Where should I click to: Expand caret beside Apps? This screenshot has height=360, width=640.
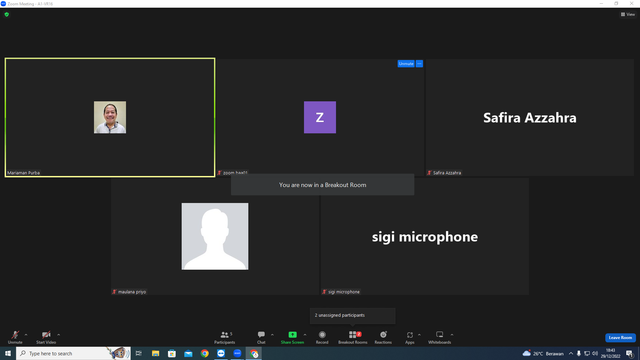pyautogui.click(x=419, y=335)
